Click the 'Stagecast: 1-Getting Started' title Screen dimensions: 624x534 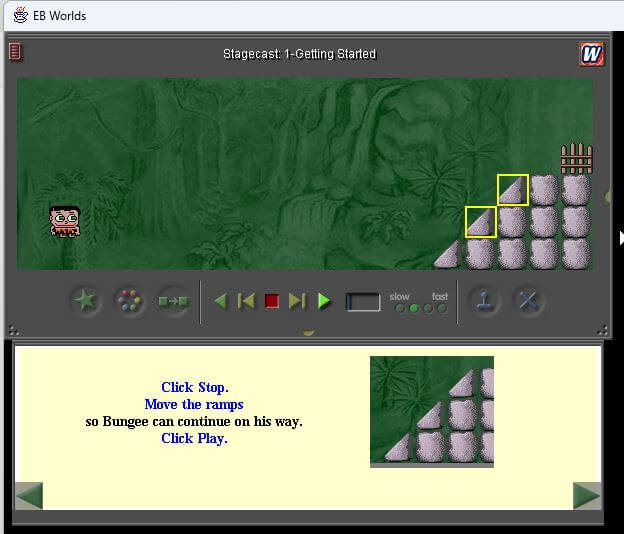point(299,54)
